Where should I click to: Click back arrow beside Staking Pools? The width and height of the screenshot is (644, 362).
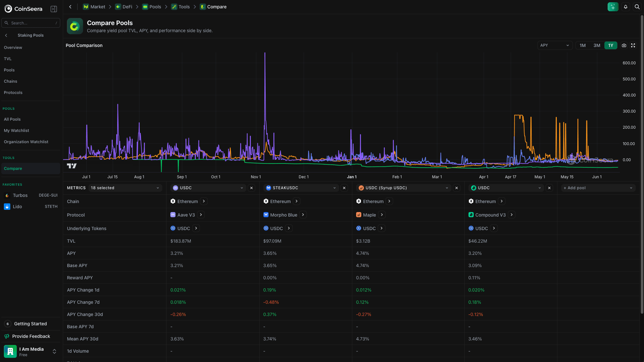pos(6,35)
